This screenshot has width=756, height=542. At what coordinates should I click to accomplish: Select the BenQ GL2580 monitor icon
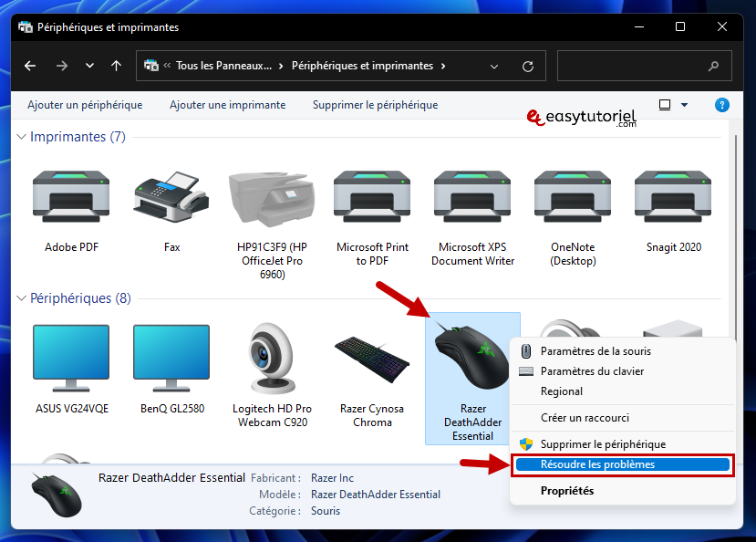pos(171,358)
